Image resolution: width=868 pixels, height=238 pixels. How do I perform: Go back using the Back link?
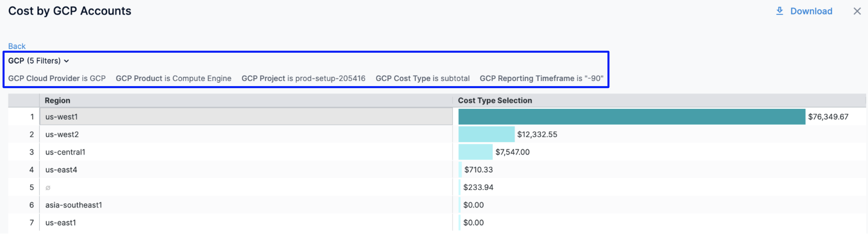(x=17, y=46)
